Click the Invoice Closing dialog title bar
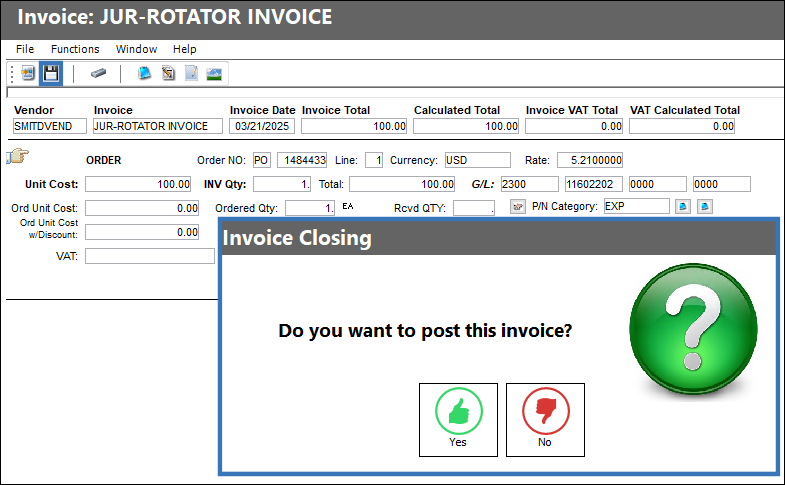This screenshot has height=485, width=785. [x=499, y=238]
